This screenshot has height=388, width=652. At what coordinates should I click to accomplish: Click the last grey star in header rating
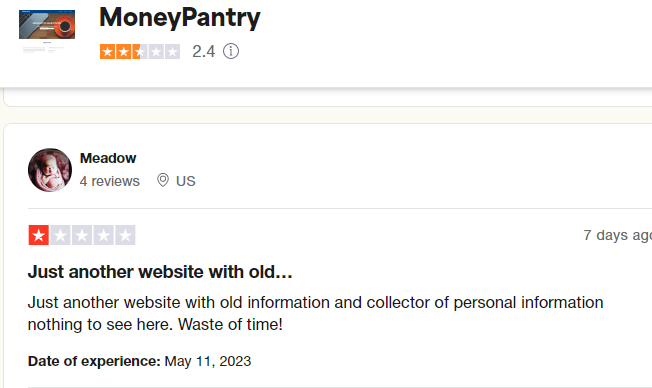[x=172, y=52]
